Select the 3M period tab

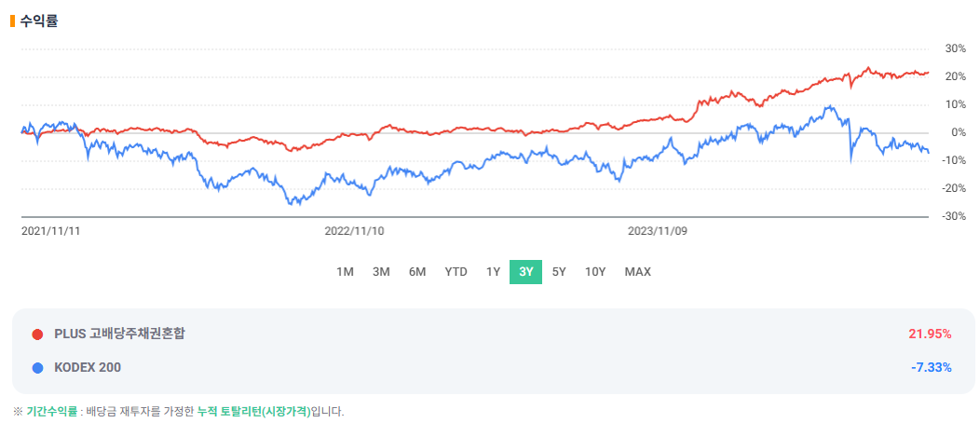[381, 272]
